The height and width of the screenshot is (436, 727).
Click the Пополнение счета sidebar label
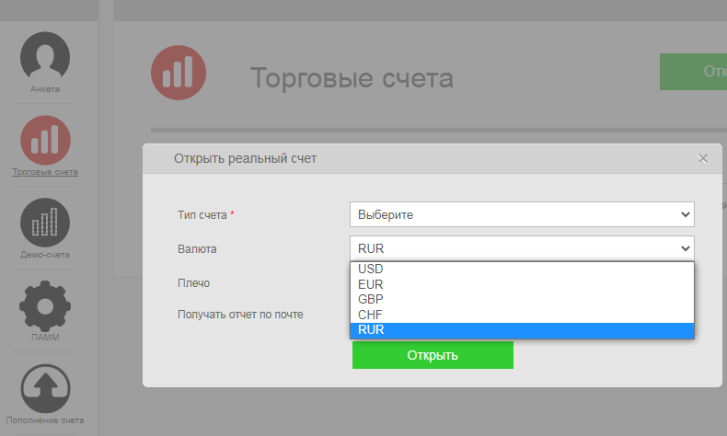pyautogui.click(x=45, y=420)
